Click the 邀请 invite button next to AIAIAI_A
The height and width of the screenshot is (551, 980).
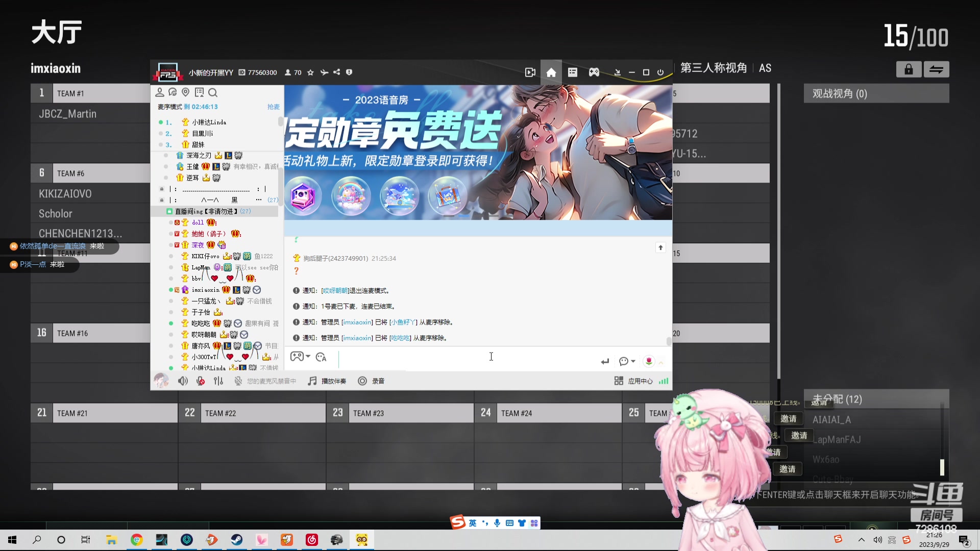[x=788, y=418]
